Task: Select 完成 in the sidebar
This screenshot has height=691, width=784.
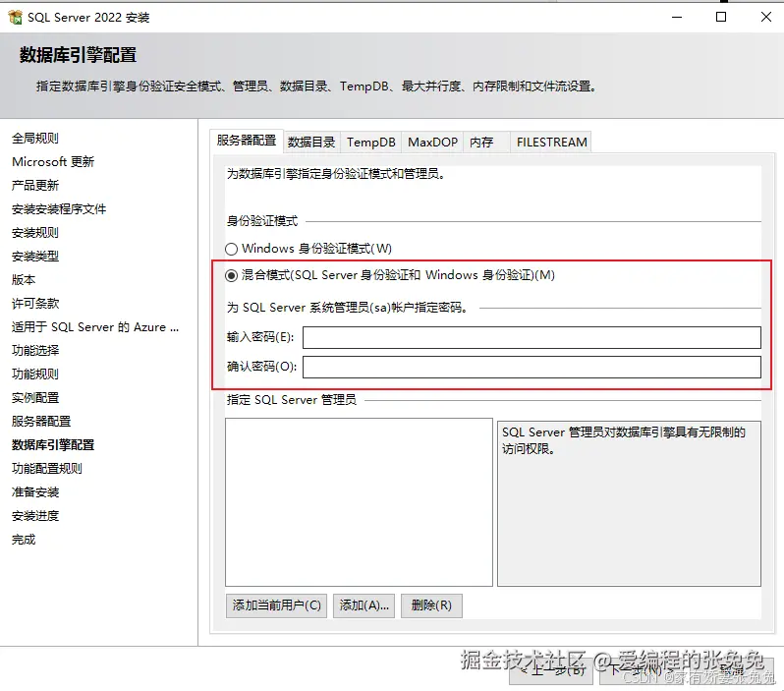Action: tap(24, 540)
